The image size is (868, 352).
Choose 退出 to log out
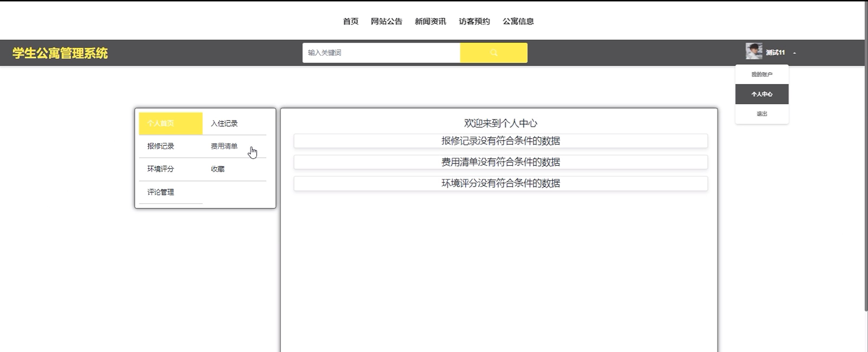tap(761, 114)
